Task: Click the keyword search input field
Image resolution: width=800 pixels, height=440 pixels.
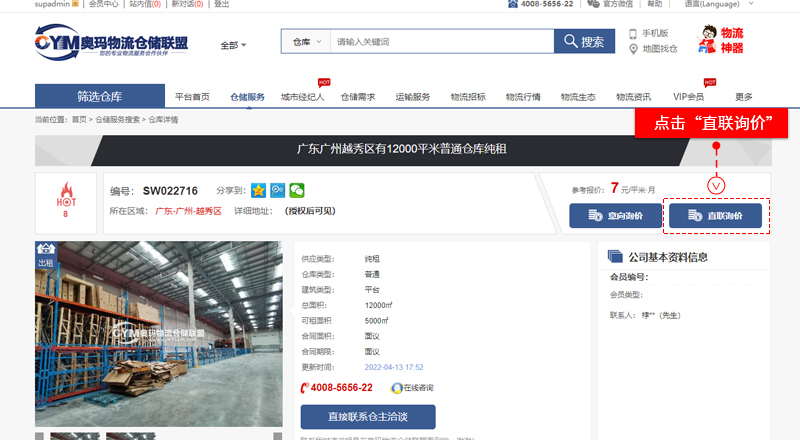Action: pyautogui.click(x=440, y=42)
